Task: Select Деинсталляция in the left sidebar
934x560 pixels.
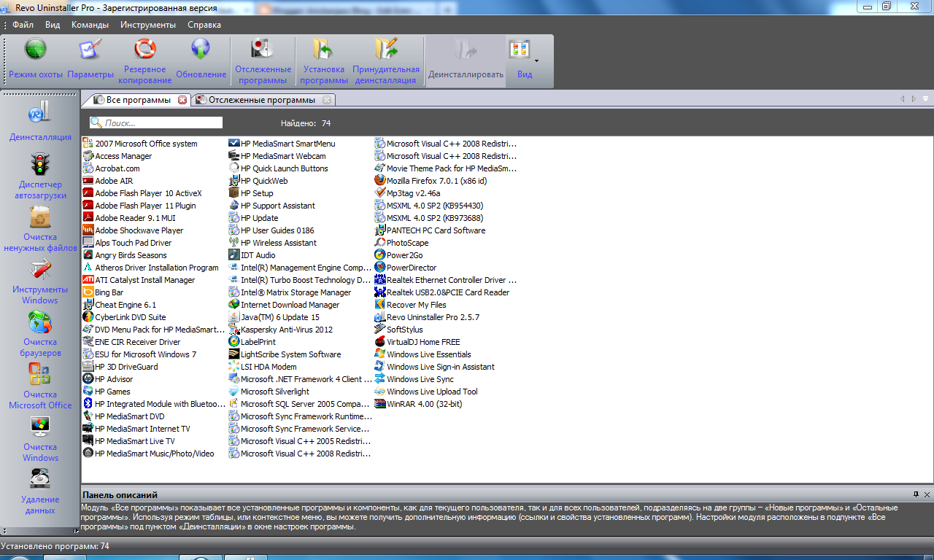Action: tap(40, 122)
